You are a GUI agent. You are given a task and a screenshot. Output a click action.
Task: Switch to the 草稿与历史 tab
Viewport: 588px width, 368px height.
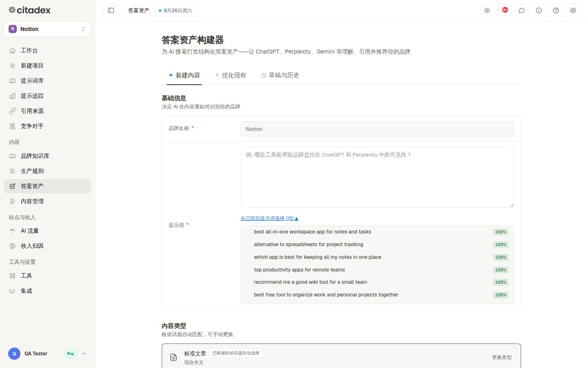(280, 75)
